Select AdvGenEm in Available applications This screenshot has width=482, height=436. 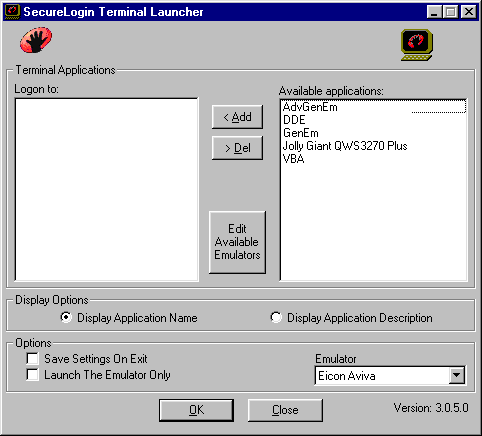coord(374,107)
